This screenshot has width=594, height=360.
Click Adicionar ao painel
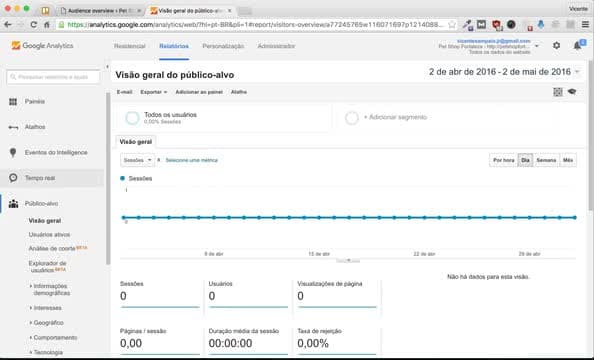tap(199, 92)
